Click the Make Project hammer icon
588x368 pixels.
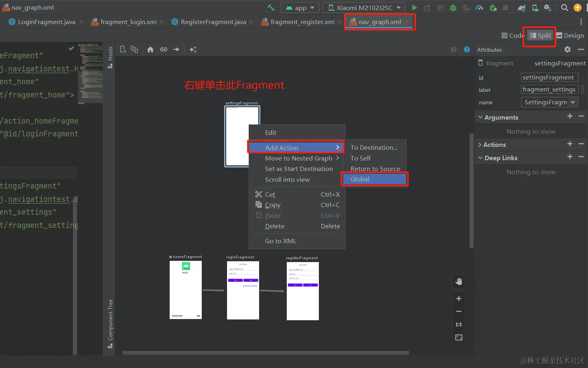pos(271,8)
